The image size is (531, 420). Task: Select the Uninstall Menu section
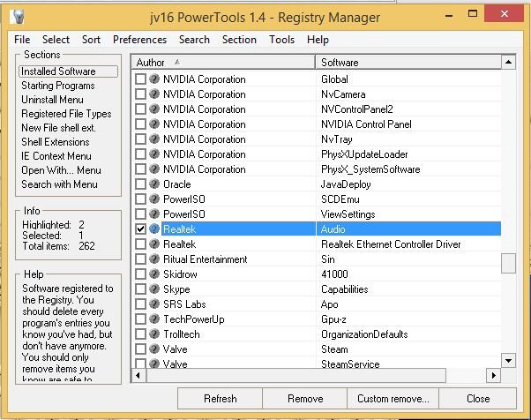coord(52,100)
